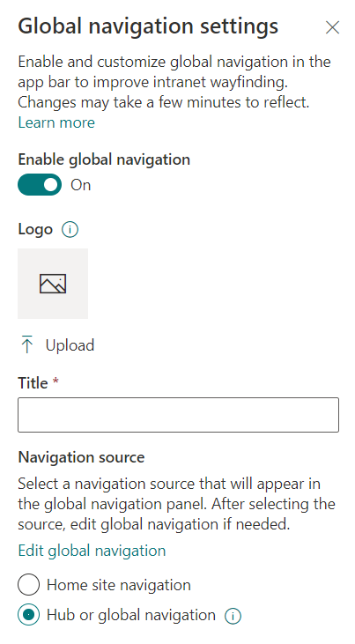Click the Navigation source heading

pos(81,457)
